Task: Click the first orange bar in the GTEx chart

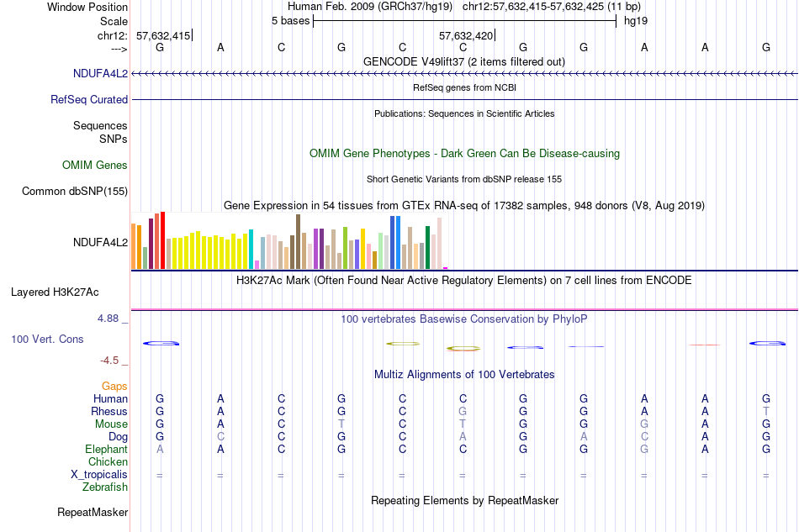Action: [x=134, y=246]
